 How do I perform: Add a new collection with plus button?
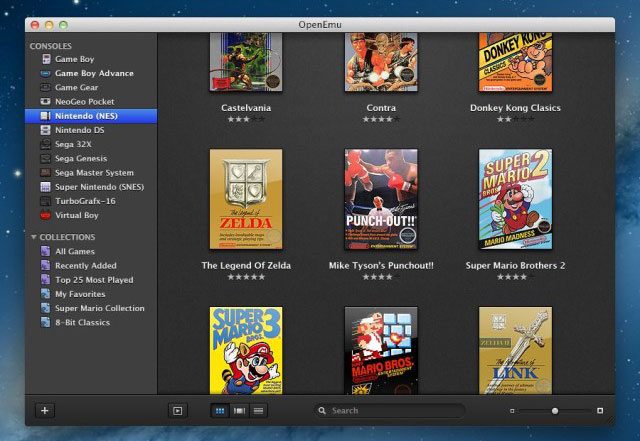pos(45,410)
